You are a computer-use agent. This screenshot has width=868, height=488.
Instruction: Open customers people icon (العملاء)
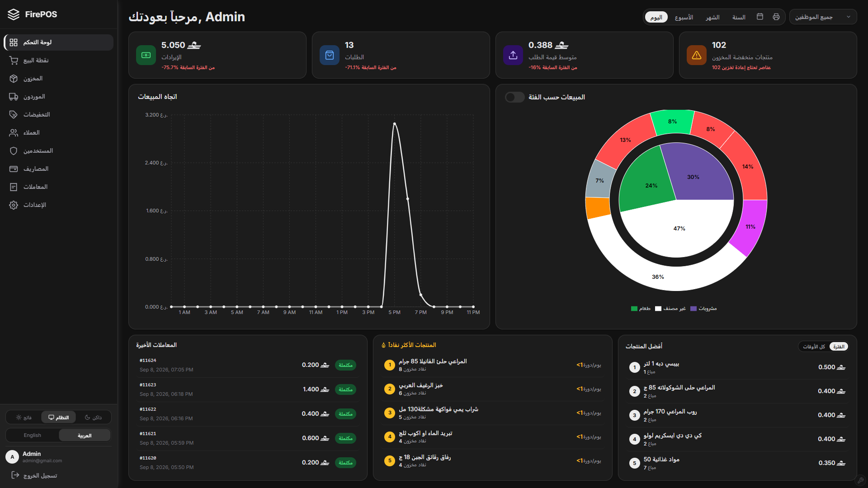click(14, 133)
